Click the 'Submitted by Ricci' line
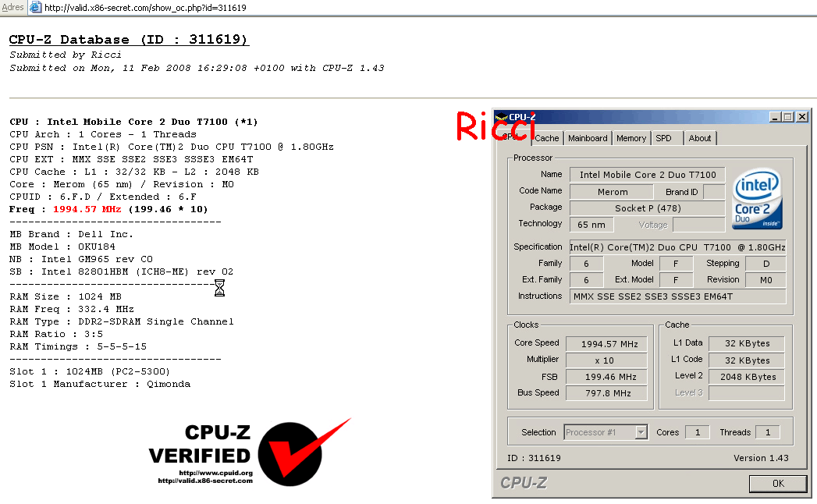Viewport: 817px width, 504px height. pos(66,55)
